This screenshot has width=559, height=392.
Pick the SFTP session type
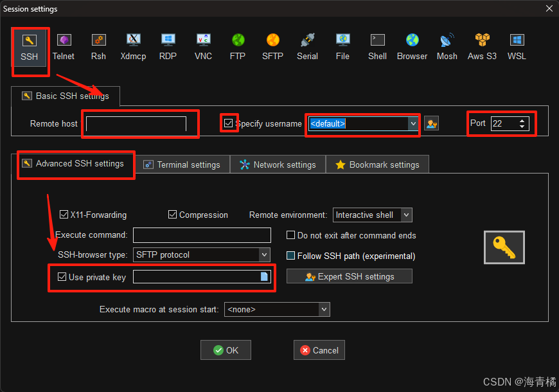tap(272, 46)
